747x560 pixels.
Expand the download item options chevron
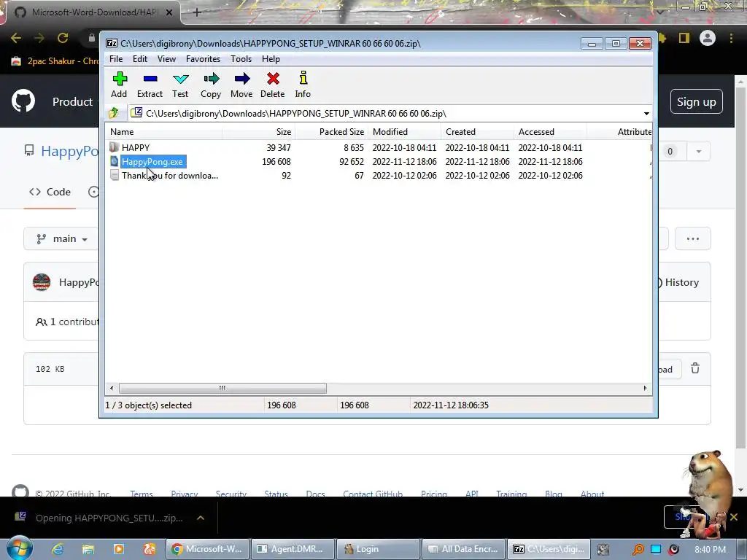201,518
